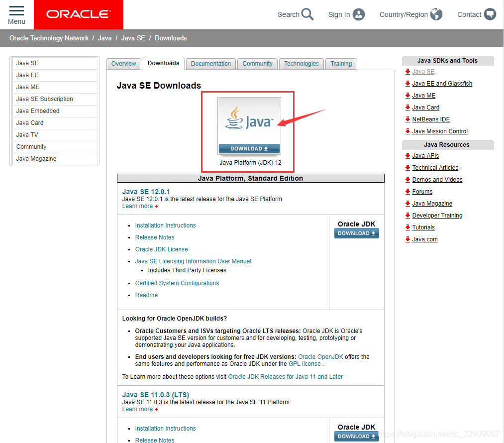Open the Demos and Videos link
The image size is (504, 443).
437,179
